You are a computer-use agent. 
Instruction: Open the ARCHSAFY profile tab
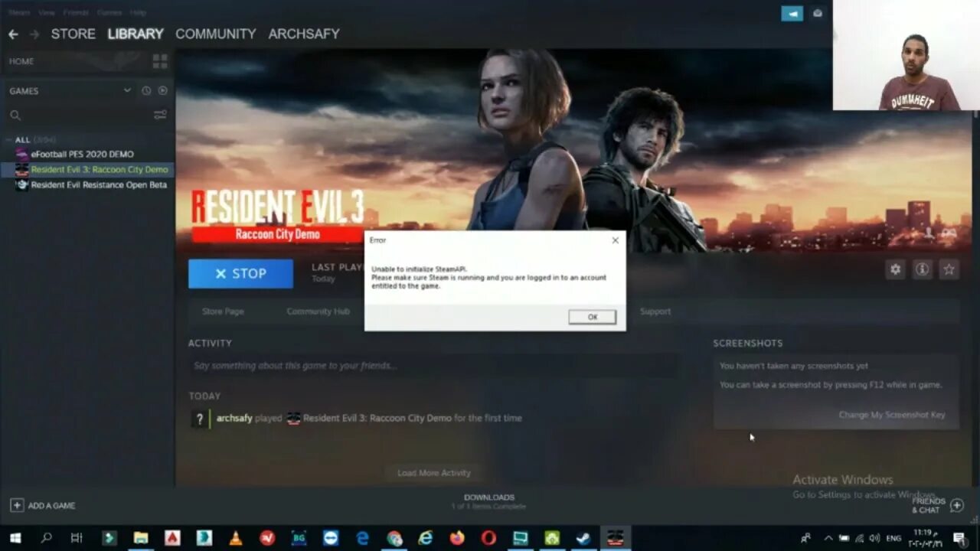tap(304, 34)
